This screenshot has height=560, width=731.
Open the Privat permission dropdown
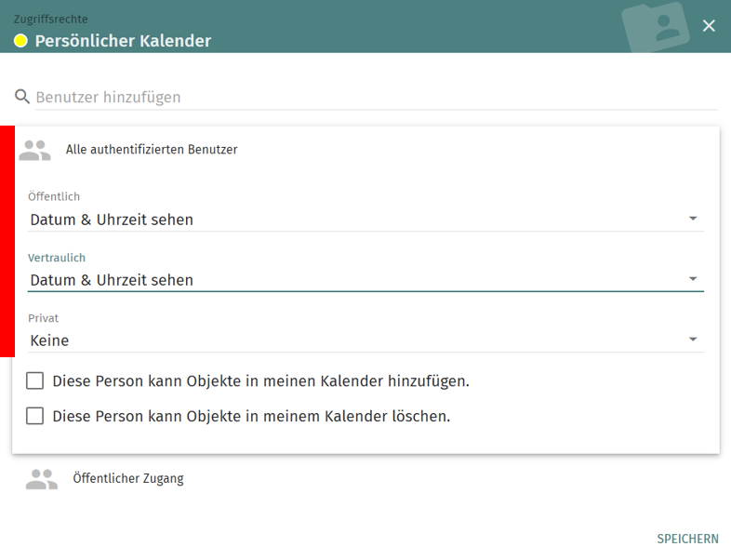353,340
